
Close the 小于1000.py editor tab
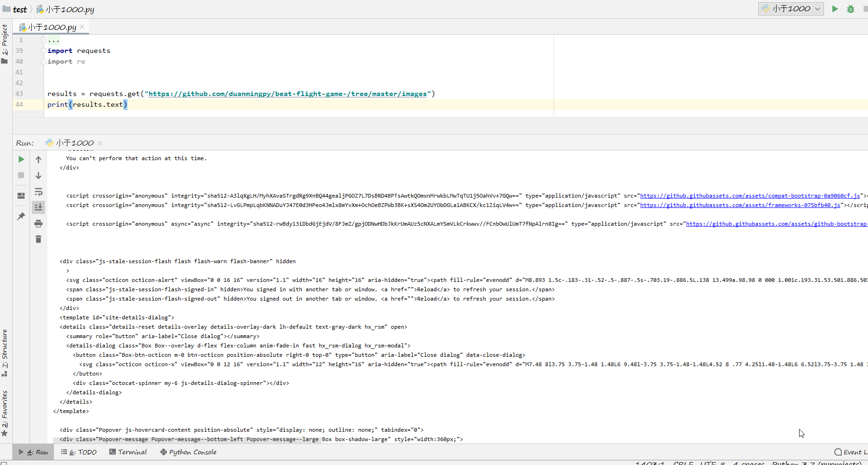pyautogui.click(x=82, y=27)
